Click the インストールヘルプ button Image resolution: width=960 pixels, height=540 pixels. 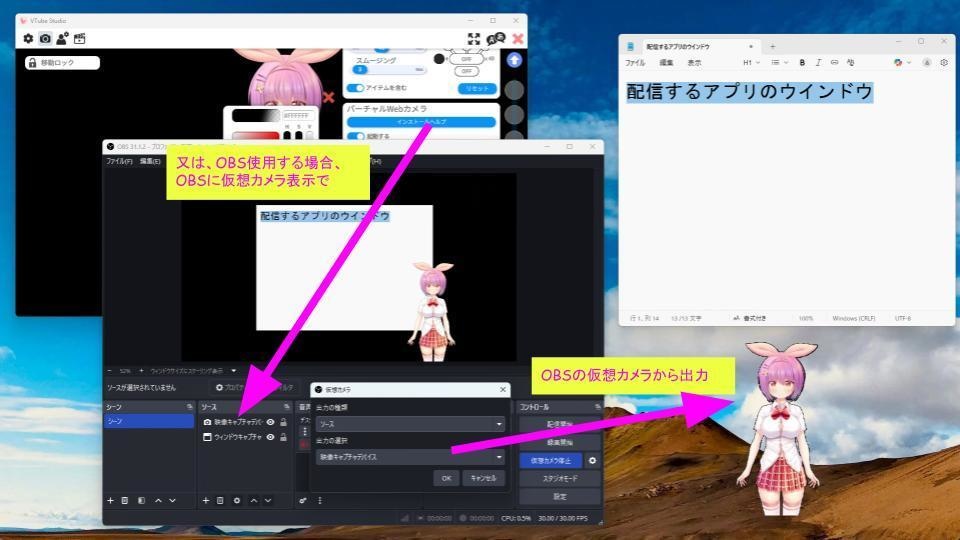point(421,122)
